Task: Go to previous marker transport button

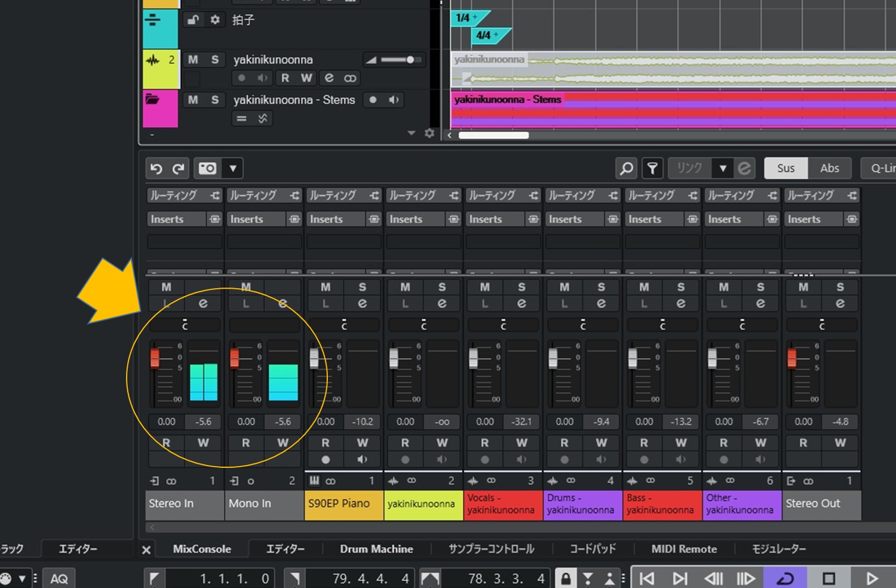Action: click(647, 578)
